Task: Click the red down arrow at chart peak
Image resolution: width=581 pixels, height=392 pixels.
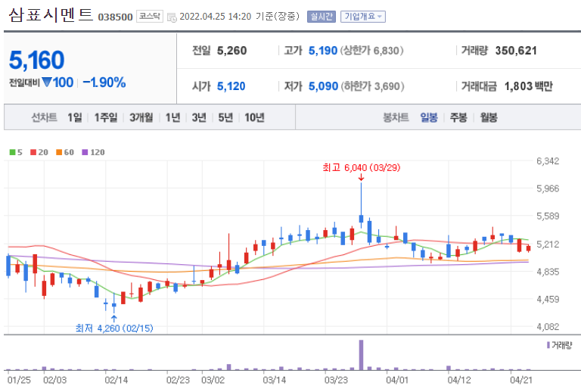Action: coord(361,178)
